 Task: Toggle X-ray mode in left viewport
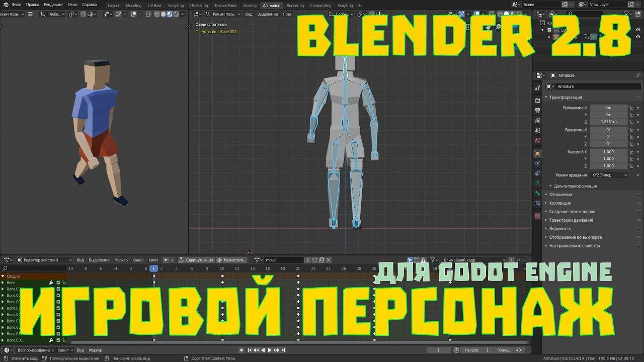click(x=149, y=14)
